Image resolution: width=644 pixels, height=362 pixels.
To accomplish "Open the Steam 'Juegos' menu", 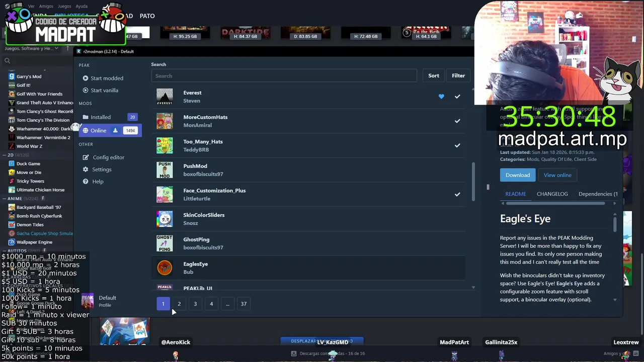I will 64,7.
